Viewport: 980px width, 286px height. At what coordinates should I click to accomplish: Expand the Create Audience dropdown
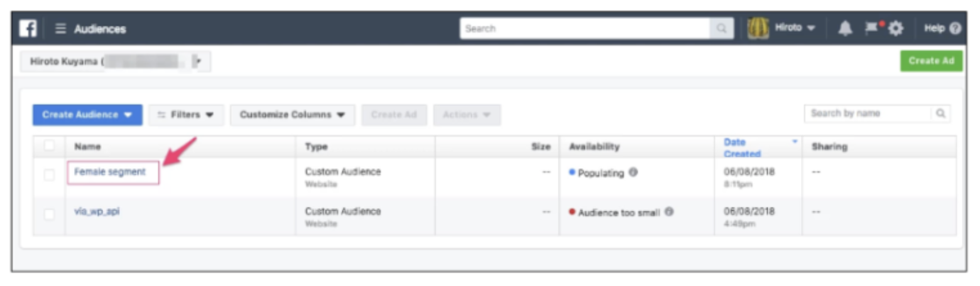point(87,115)
